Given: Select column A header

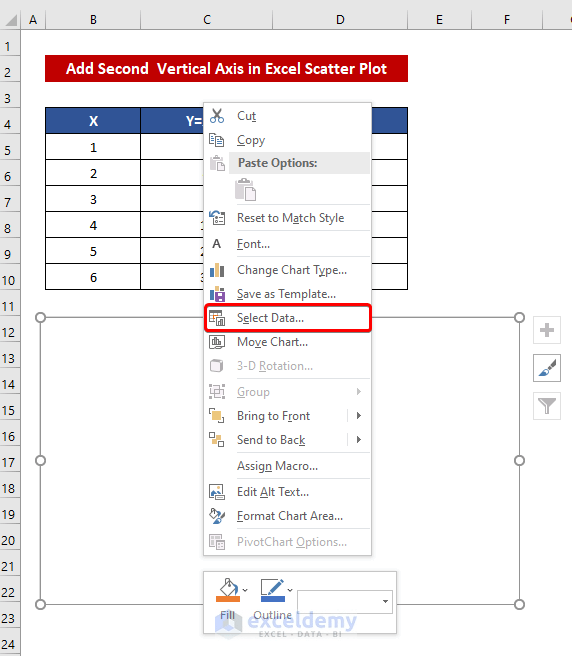Looking at the screenshot, I should pos(33,19).
